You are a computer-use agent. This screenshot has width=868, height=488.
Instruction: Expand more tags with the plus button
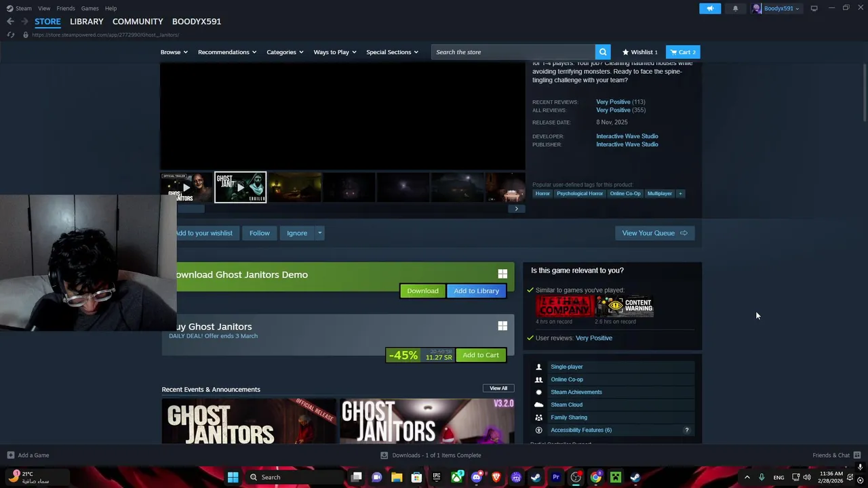click(x=680, y=194)
